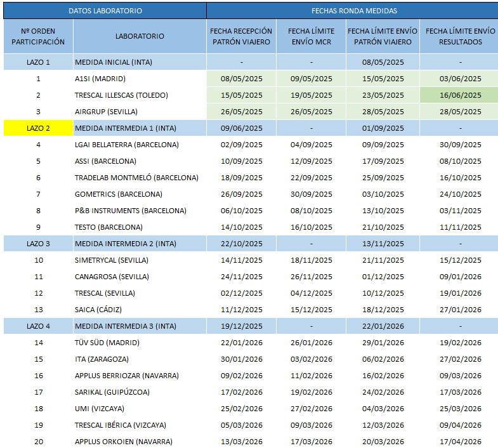
Task: Click MEDIDA INTERMEDIA 1 (INTA) cell
Action: pyautogui.click(x=140, y=128)
